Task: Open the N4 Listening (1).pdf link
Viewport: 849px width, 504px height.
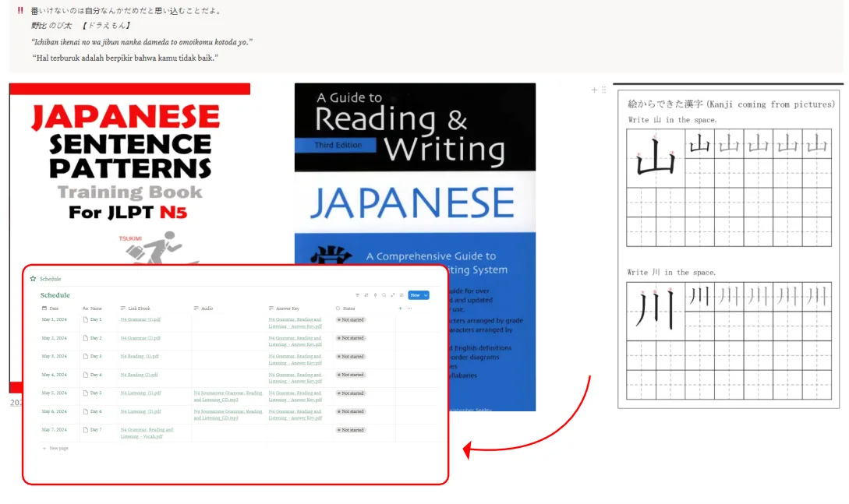Action: coord(141,393)
